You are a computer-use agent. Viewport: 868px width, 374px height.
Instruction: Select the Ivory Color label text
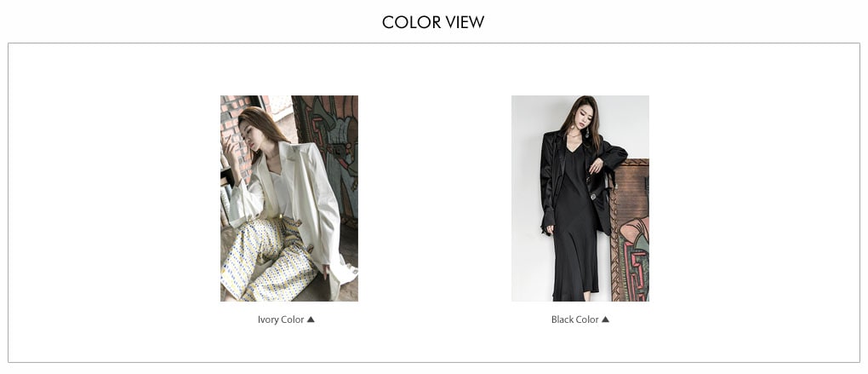tap(281, 319)
